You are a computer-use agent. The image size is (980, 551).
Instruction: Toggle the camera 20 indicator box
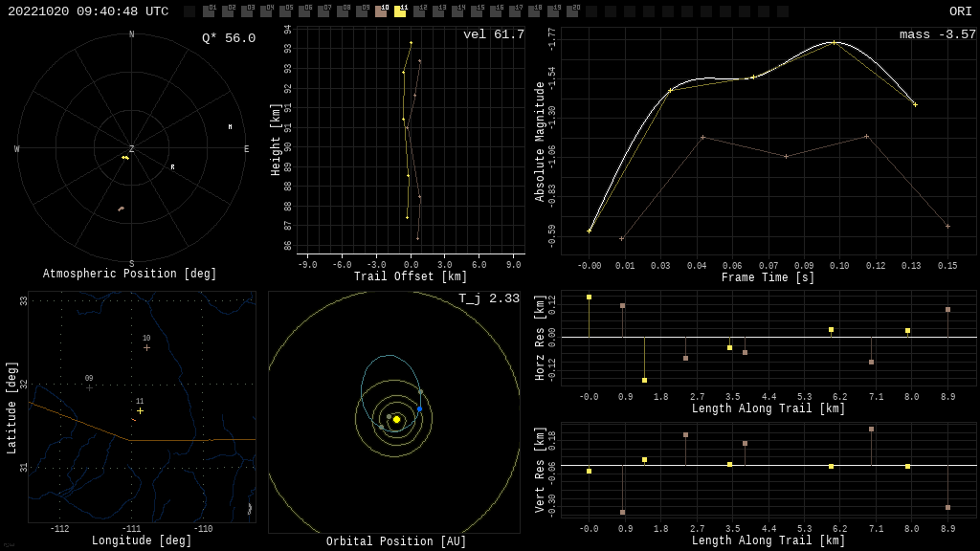(572, 11)
